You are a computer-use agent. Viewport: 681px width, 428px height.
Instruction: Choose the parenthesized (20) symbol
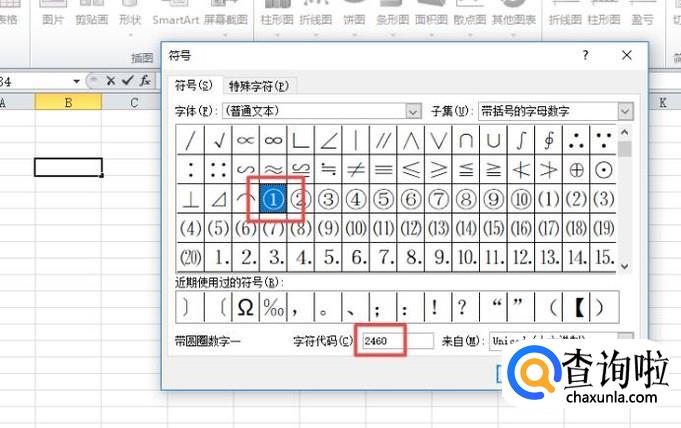(191, 257)
